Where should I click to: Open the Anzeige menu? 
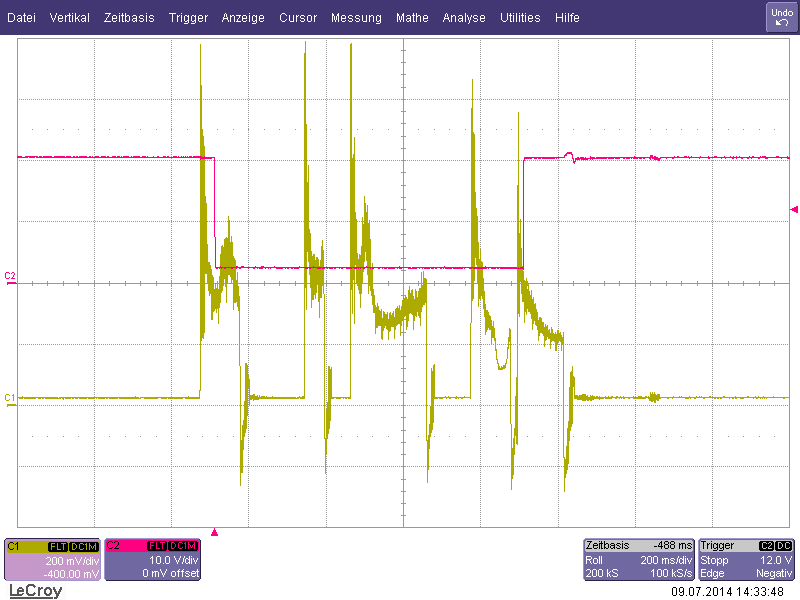(x=243, y=18)
